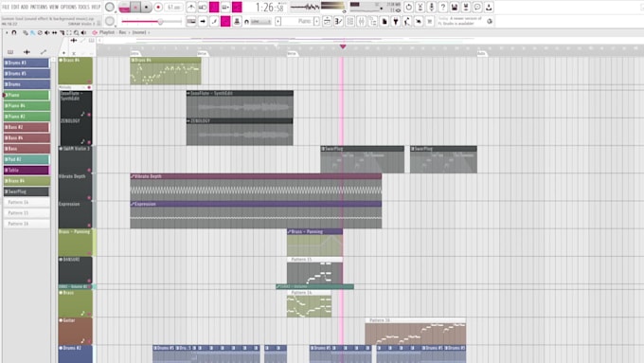Image resolution: width=644 pixels, height=363 pixels.
Task: Click the pink playhead position marker
Action: pos(343,46)
